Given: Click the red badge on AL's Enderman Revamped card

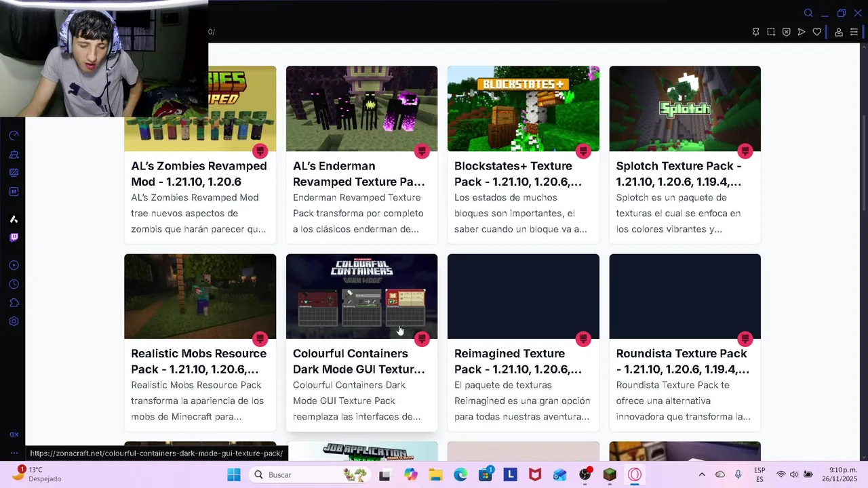Looking at the screenshot, I should pos(422,150).
